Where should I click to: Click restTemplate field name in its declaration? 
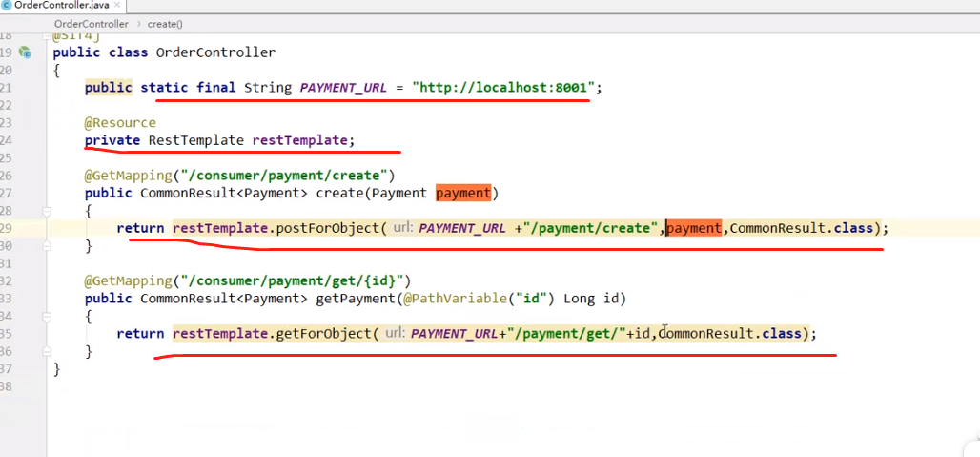[299, 140]
